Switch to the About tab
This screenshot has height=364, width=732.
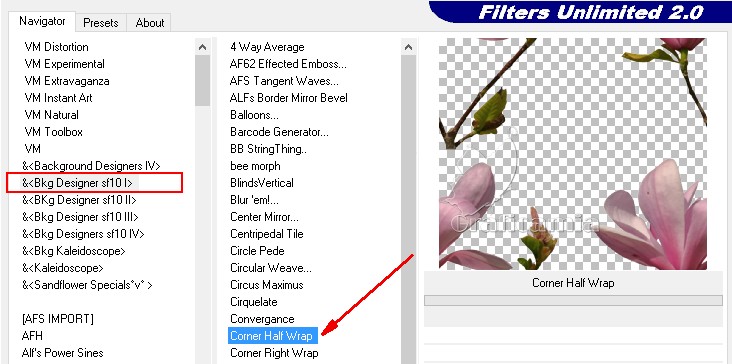[149, 22]
